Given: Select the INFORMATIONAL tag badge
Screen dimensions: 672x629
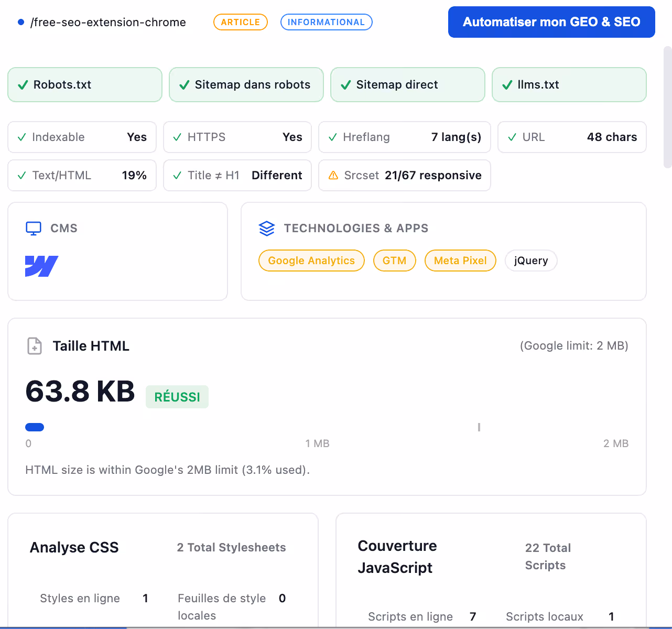Looking at the screenshot, I should tap(326, 22).
